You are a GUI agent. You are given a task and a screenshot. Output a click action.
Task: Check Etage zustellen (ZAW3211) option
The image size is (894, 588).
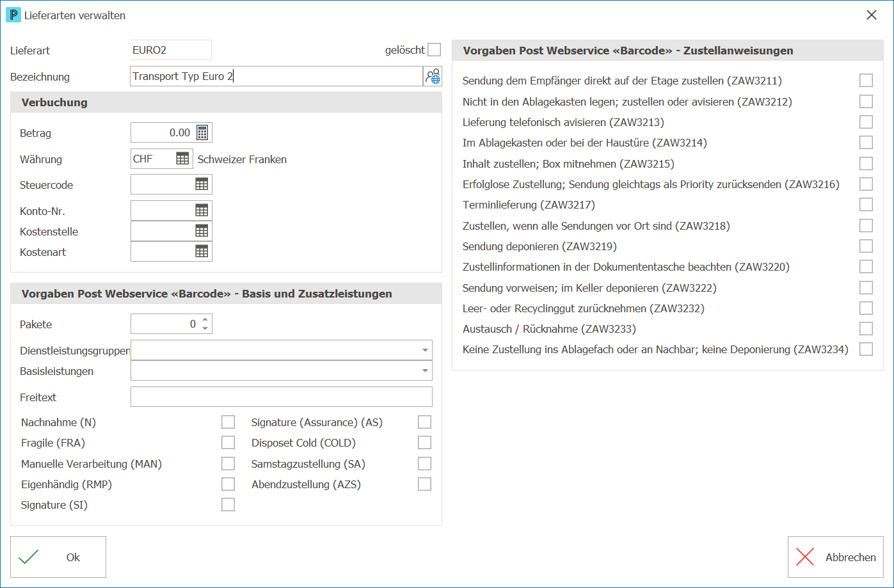click(866, 81)
